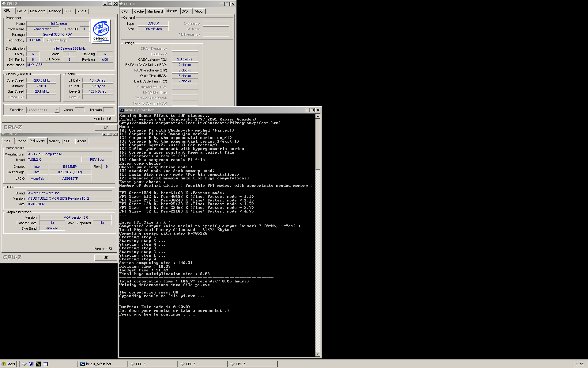Image resolution: width=588 pixels, height=368 pixels.
Task: Click the pifast.html URL line in console
Action: click(x=200, y=123)
